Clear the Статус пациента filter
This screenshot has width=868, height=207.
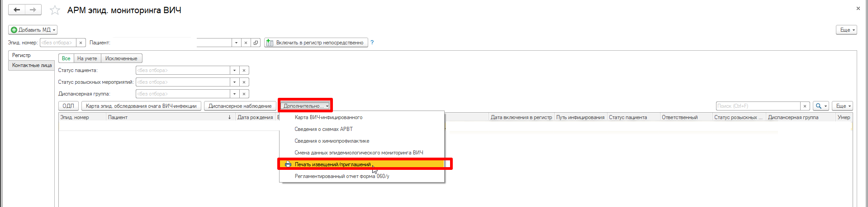(244, 70)
